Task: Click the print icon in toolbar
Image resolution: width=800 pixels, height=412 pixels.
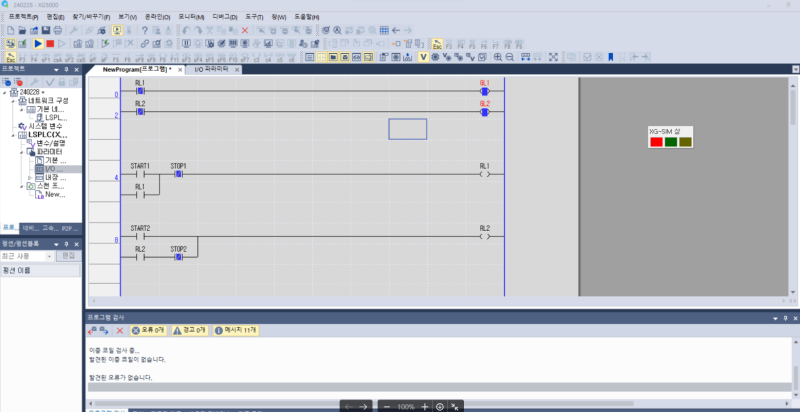Action: (x=58, y=30)
